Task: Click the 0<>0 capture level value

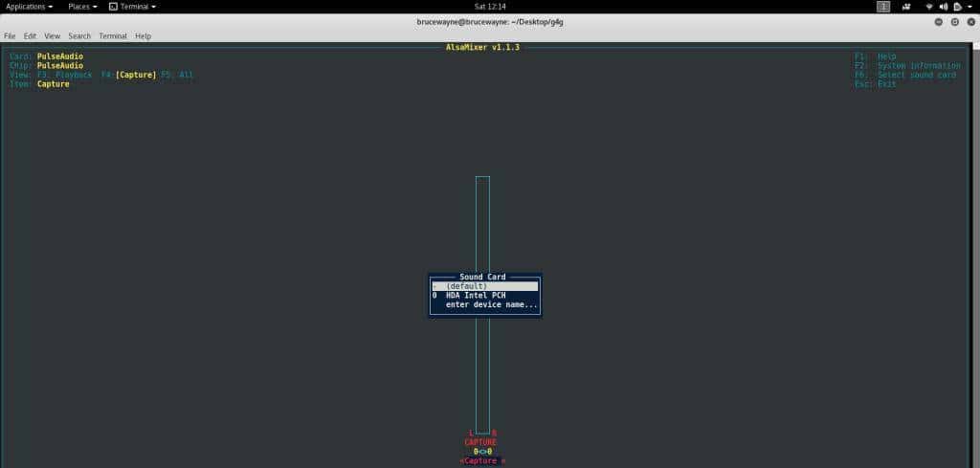Action: [x=482, y=452]
